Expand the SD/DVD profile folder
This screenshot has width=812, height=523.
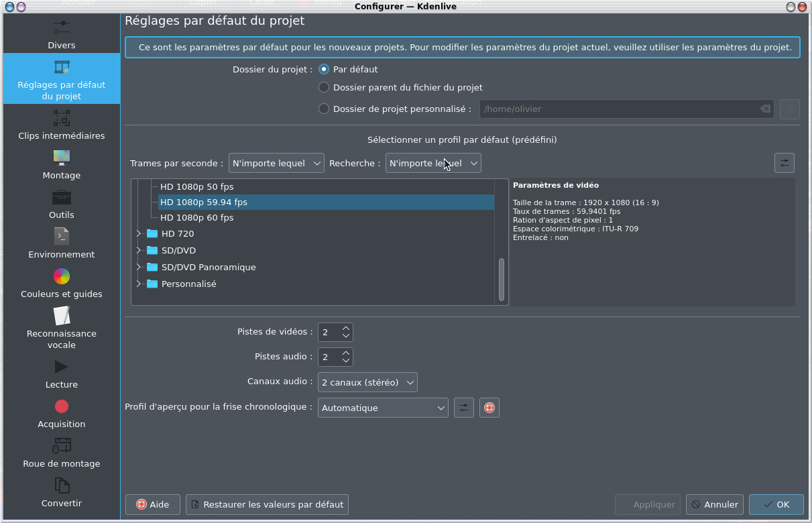tap(139, 250)
